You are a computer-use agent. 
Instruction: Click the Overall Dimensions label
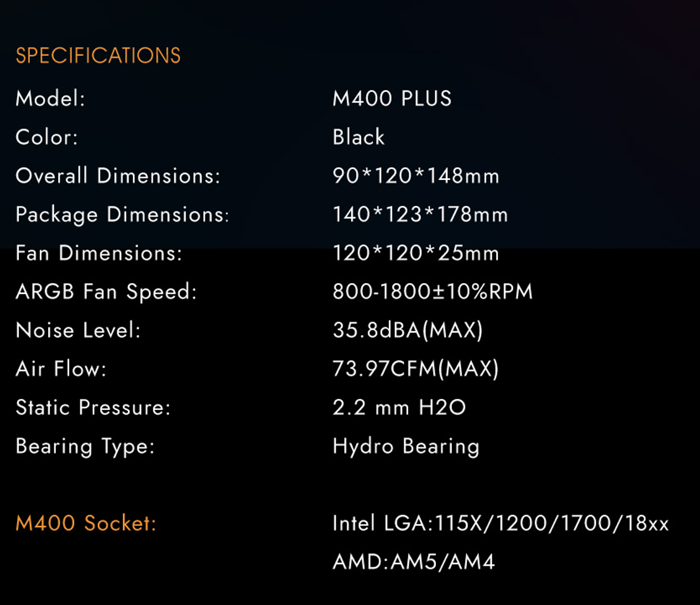click(x=118, y=176)
